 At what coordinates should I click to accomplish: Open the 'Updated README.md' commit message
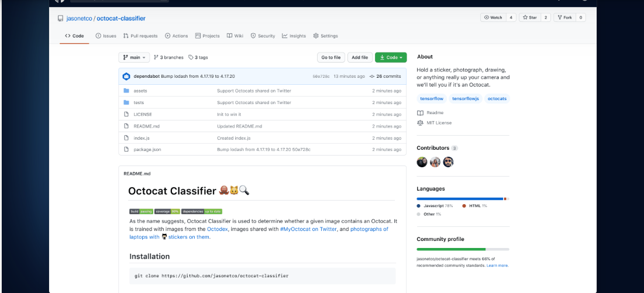pyautogui.click(x=239, y=126)
